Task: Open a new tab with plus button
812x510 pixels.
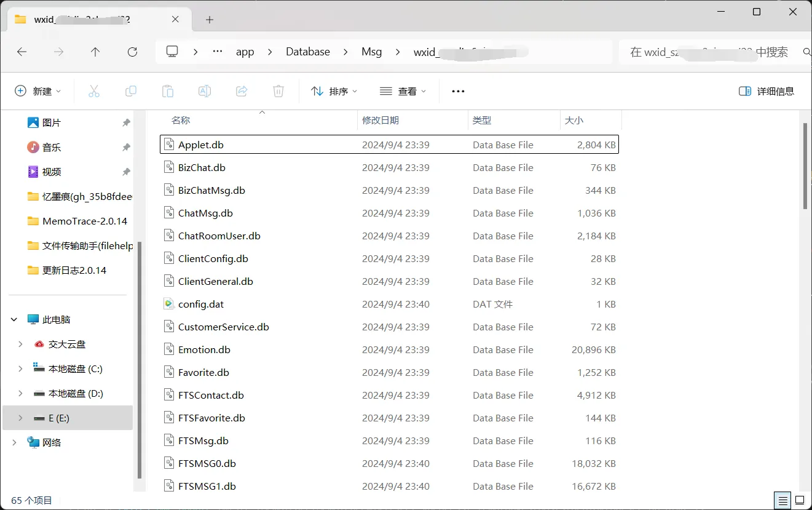Action: pos(210,20)
